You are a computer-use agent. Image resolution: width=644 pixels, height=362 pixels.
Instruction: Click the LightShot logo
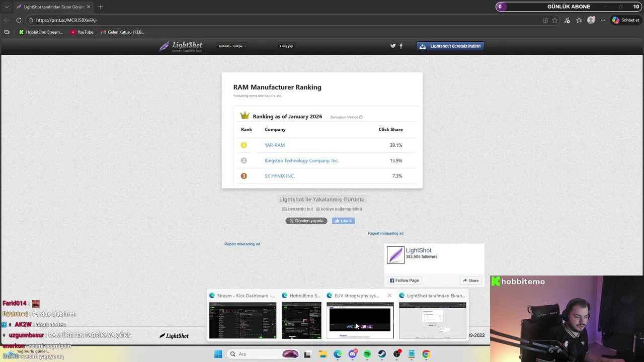click(x=181, y=46)
